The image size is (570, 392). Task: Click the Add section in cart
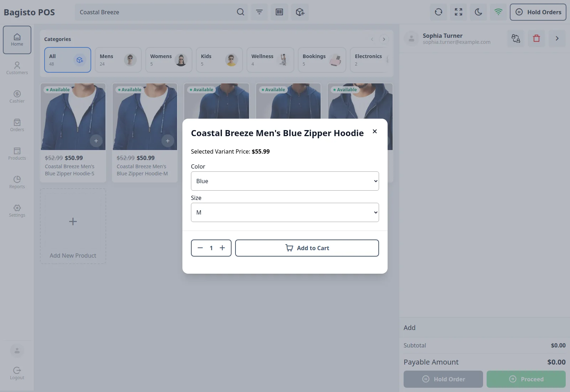coord(484,327)
